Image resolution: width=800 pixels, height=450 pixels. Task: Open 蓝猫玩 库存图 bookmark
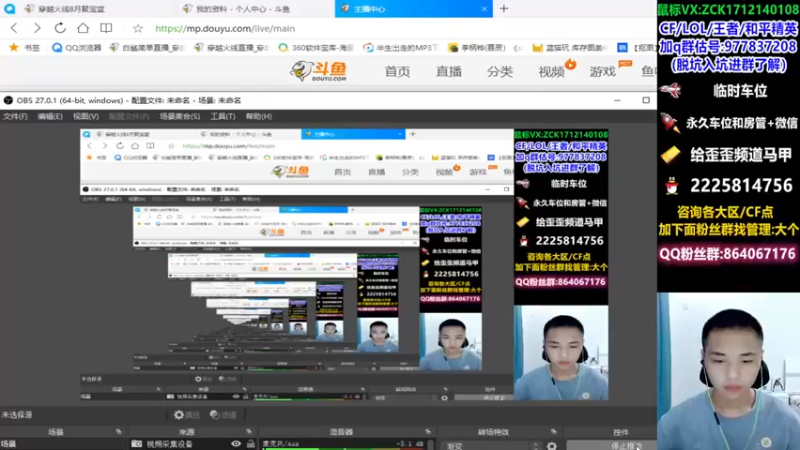[570, 47]
